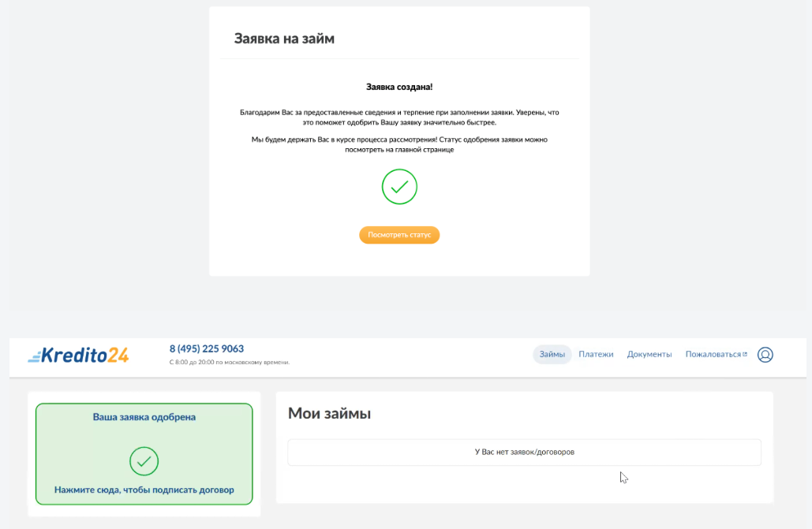Click the Мои займы heading
The image size is (812, 529).
click(x=329, y=414)
